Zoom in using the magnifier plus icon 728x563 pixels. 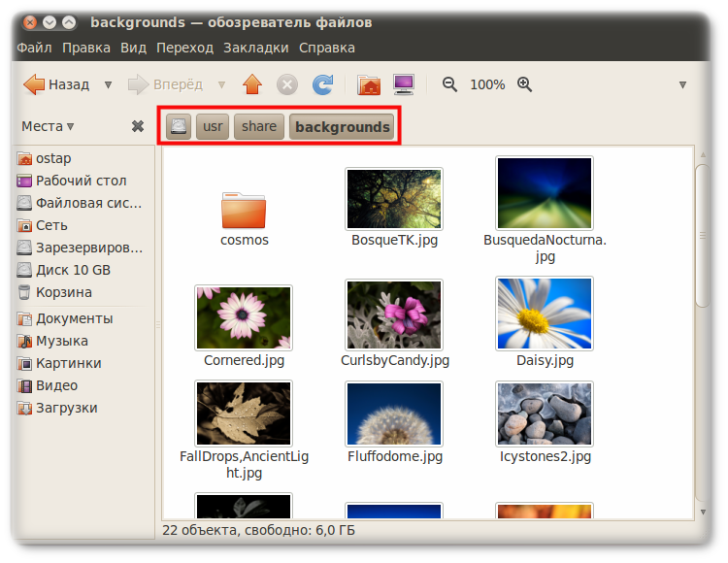click(x=525, y=84)
